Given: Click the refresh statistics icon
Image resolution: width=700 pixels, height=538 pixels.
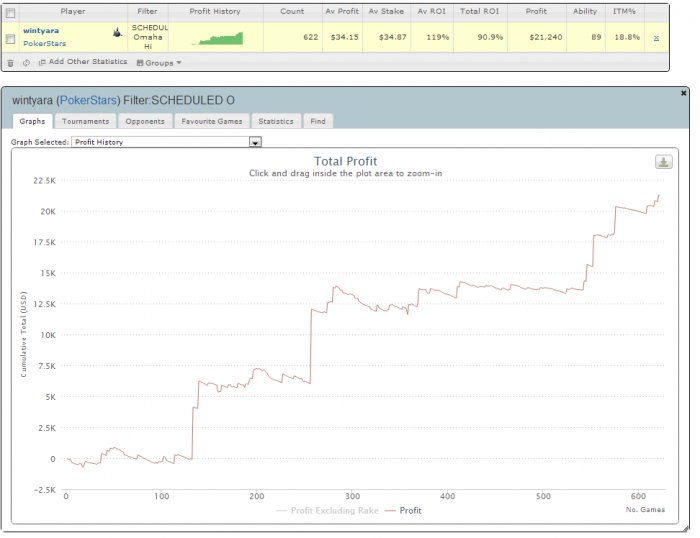Looking at the screenshot, I should (x=26, y=63).
